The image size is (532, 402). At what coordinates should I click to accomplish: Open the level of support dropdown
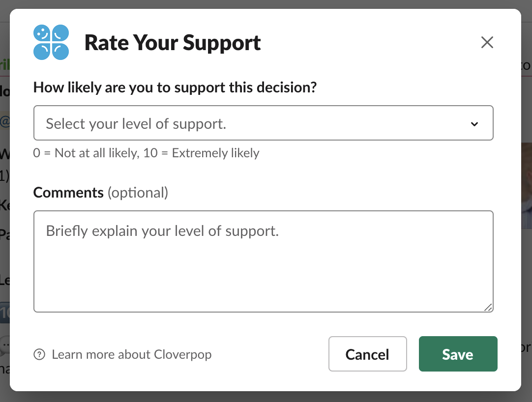point(263,123)
